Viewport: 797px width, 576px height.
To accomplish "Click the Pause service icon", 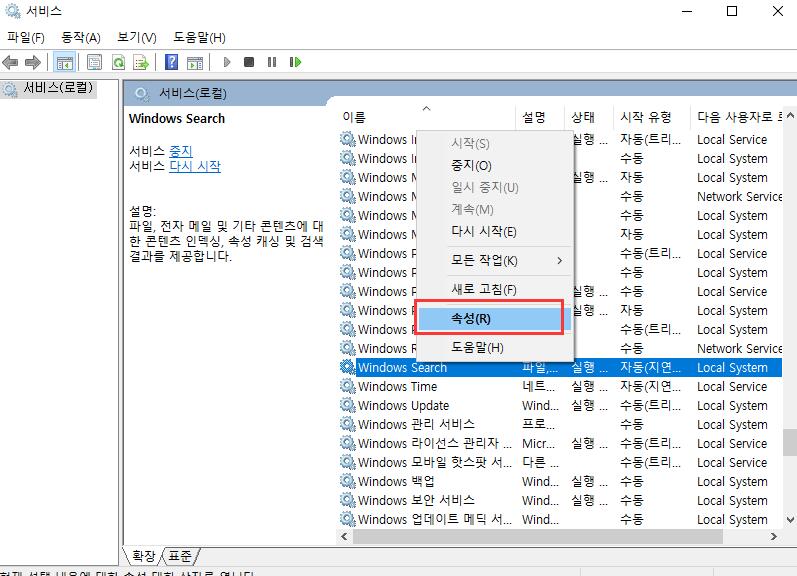I will (x=272, y=62).
